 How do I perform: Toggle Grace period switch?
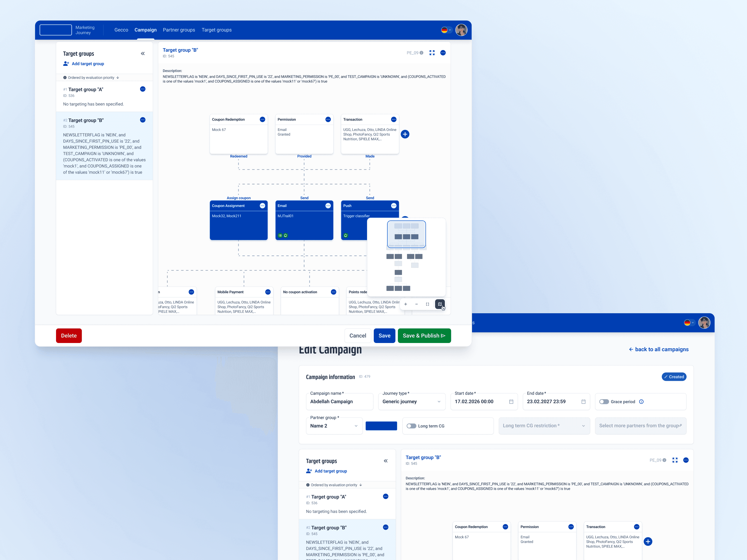[x=604, y=402]
